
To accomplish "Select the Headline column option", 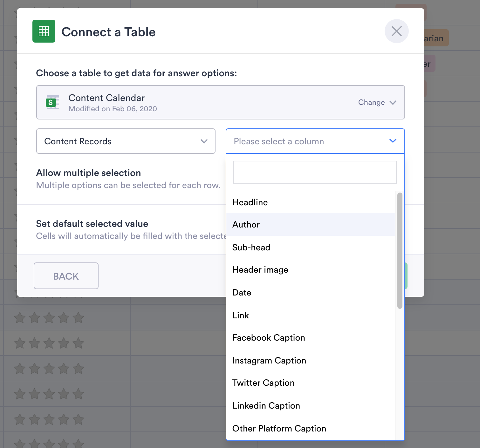I will 250,202.
